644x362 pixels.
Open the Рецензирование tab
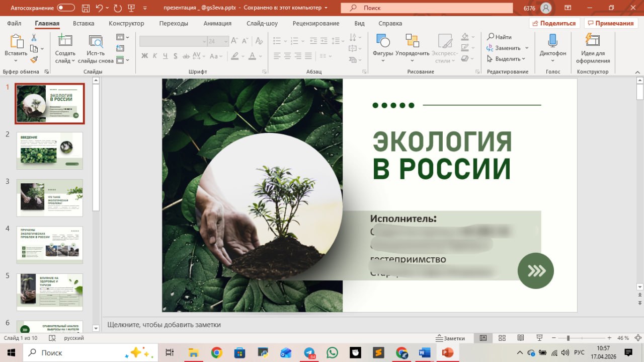point(316,23)
